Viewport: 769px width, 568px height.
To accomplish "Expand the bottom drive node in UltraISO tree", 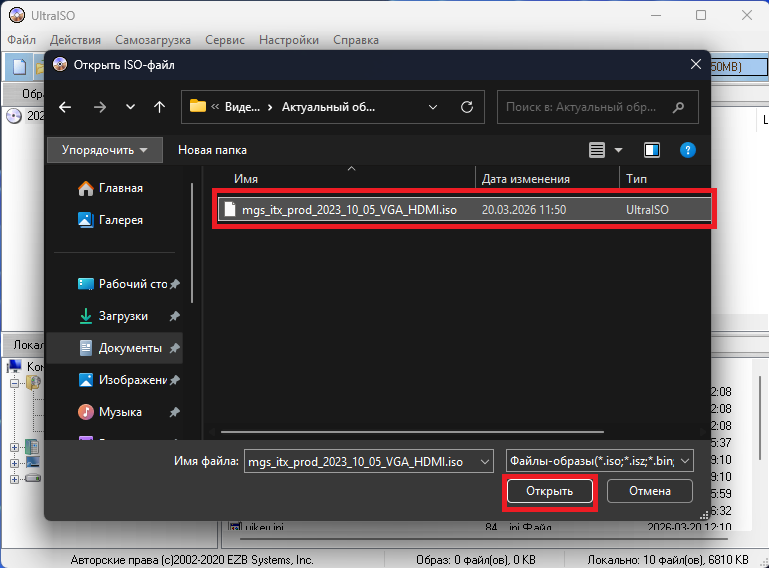I will click(14, 479).
